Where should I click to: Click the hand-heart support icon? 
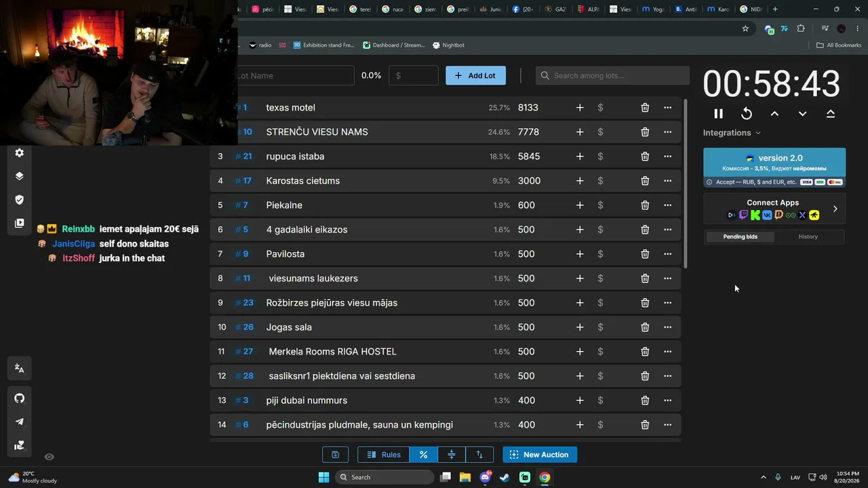[20, 445]
